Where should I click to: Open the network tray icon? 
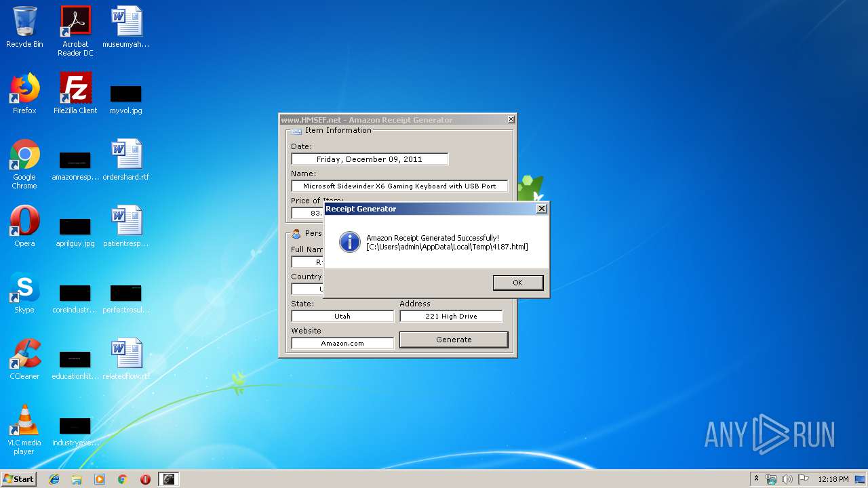point(771,479)
